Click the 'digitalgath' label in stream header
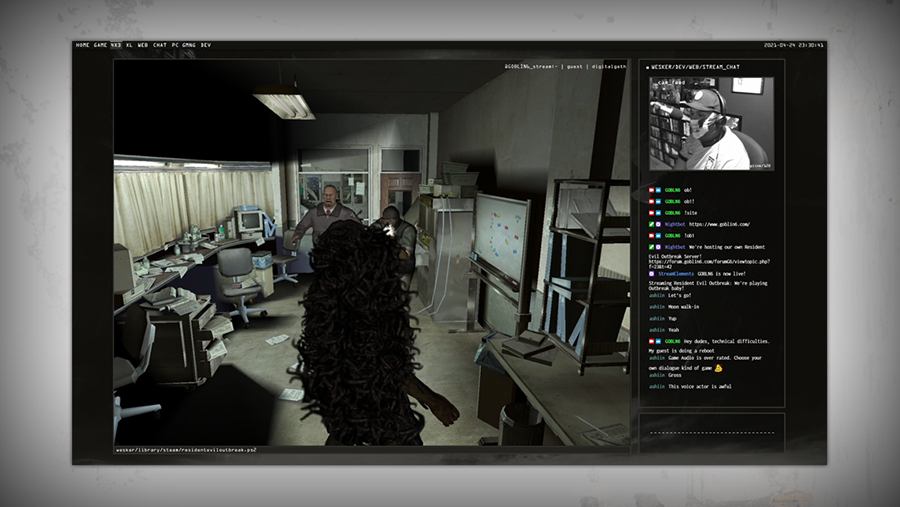 (x=609, y=67)
